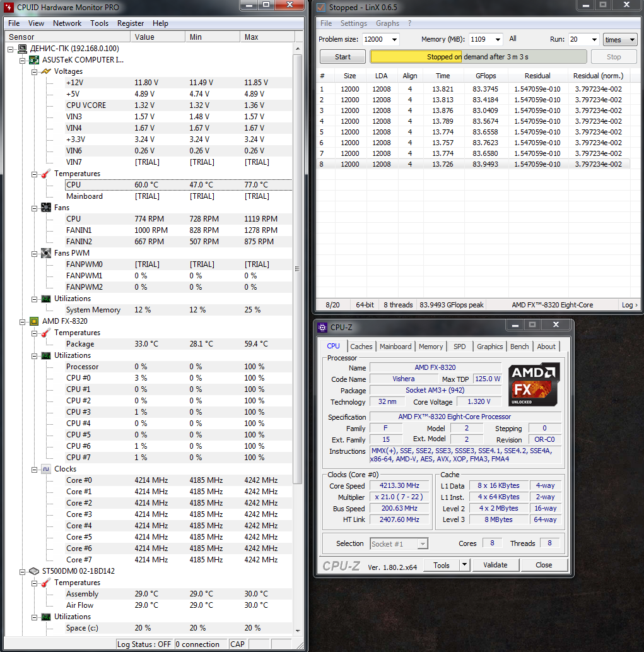Screen dimensions: 644x652
Task: Click the Validate button in CPU-Z
Action: click(495, 565)
